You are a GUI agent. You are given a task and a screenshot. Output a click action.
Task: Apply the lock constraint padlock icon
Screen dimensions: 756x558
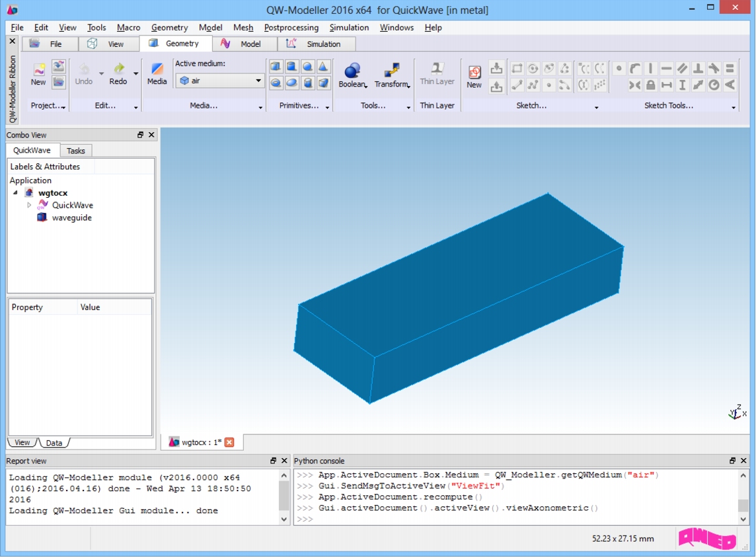[650, 85]
